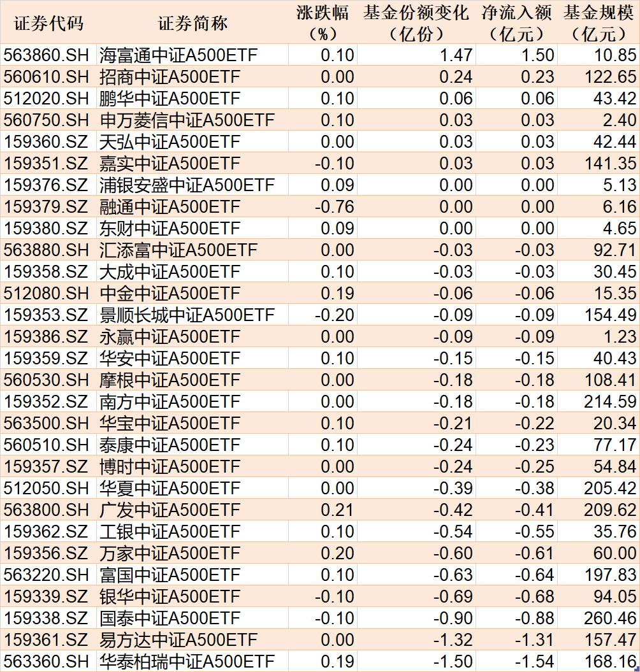Viewport: 640px width, 672px height.
Task: Click the 净流入额 column header
Action: (x=516, y=23)
